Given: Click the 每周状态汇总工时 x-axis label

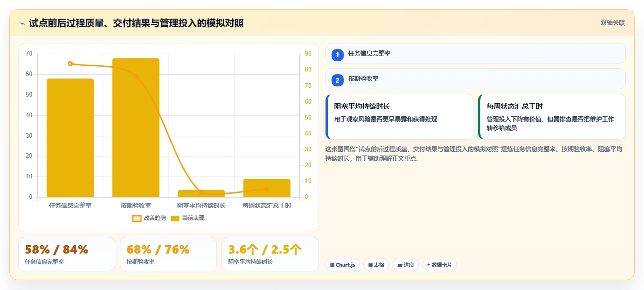Looking at the screenshot, I should 267,205.
